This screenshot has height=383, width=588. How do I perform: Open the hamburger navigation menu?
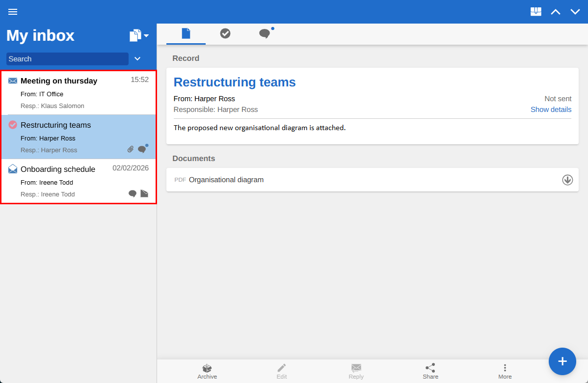13,12
